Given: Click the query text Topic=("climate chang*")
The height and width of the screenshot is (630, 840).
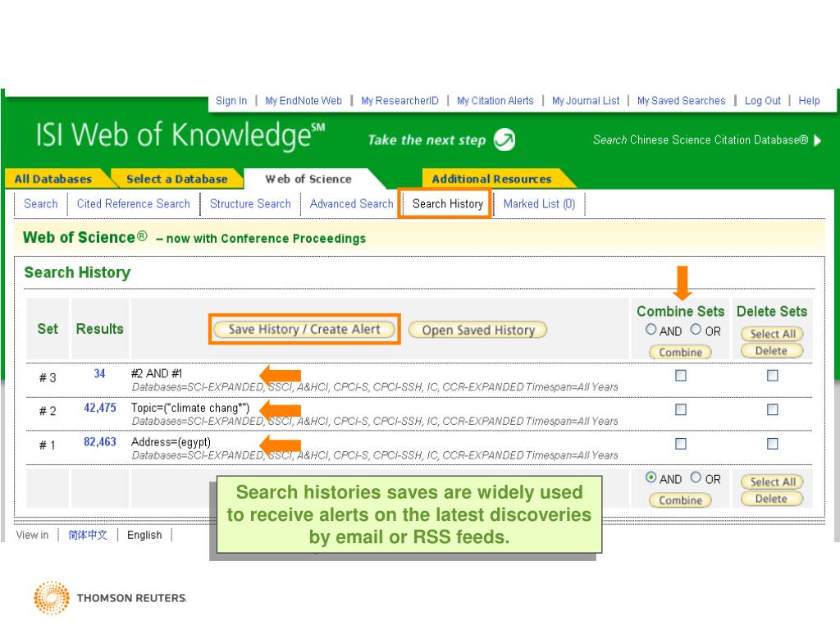Looking at the screenshot, I should [190, 408].
